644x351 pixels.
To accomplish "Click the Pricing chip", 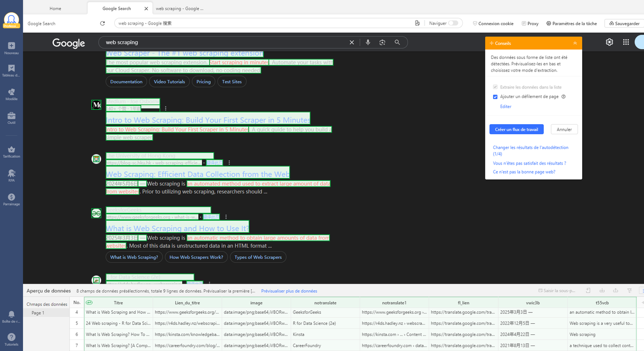I will (203, 81).
